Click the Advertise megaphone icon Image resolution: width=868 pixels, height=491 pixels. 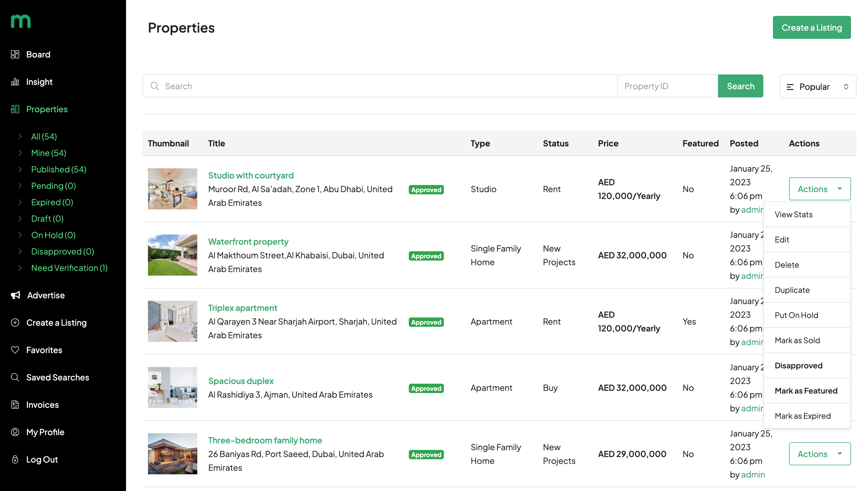point(16,295)
